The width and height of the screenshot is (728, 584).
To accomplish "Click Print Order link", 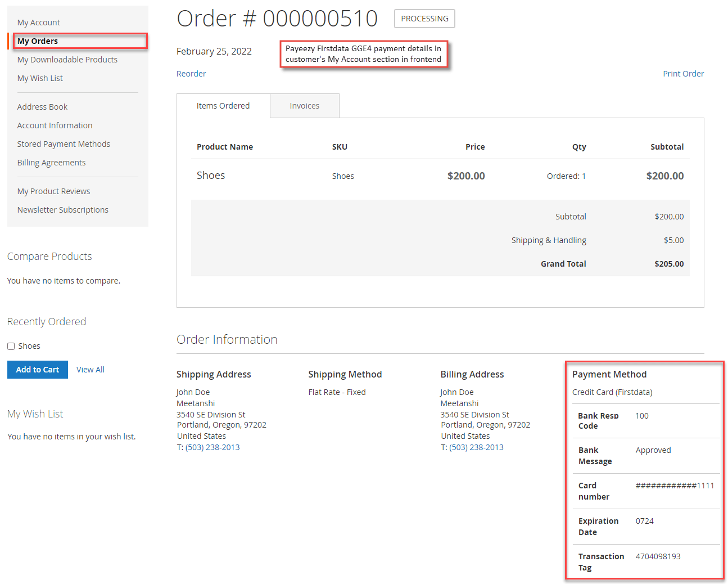I will point(683,73).
